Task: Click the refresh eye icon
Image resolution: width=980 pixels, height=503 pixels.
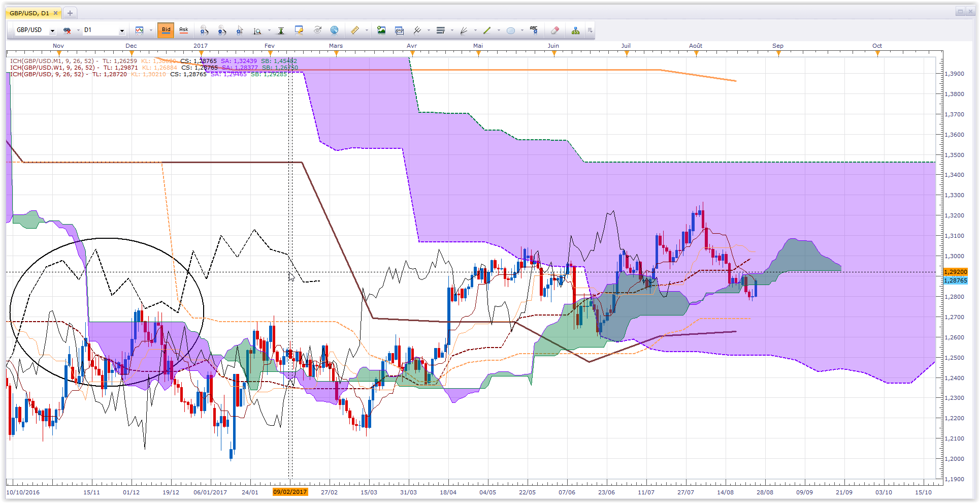Action: (x=317, y=30)
